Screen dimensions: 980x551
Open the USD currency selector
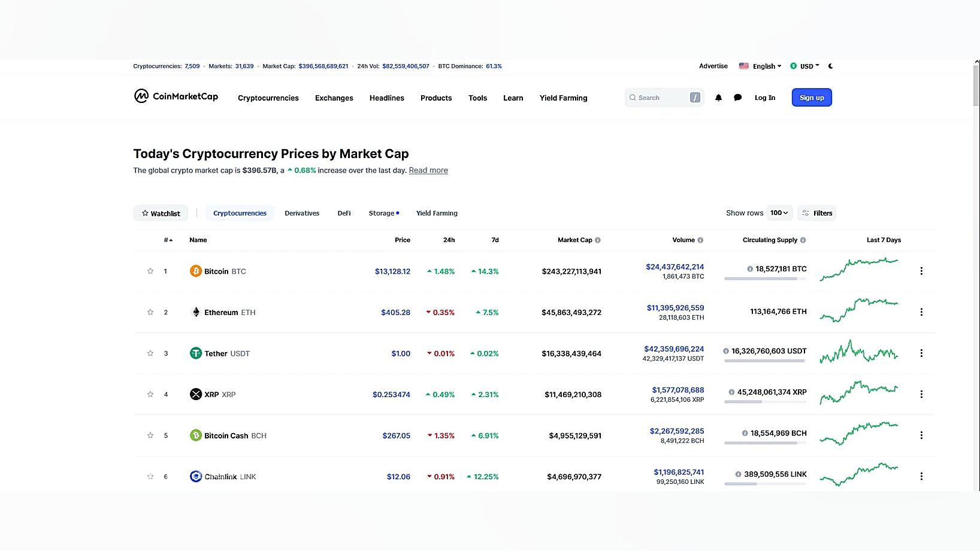click(805, 66)
